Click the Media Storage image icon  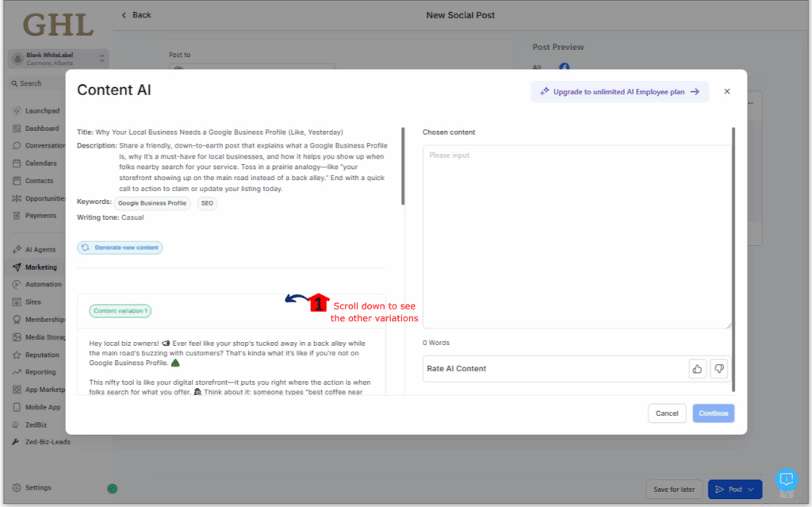[17, 337]
